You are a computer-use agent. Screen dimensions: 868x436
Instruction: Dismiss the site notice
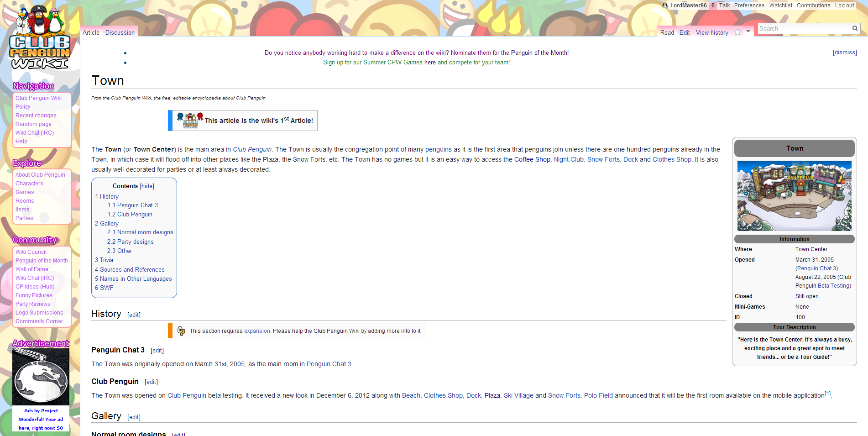[845, 53]
